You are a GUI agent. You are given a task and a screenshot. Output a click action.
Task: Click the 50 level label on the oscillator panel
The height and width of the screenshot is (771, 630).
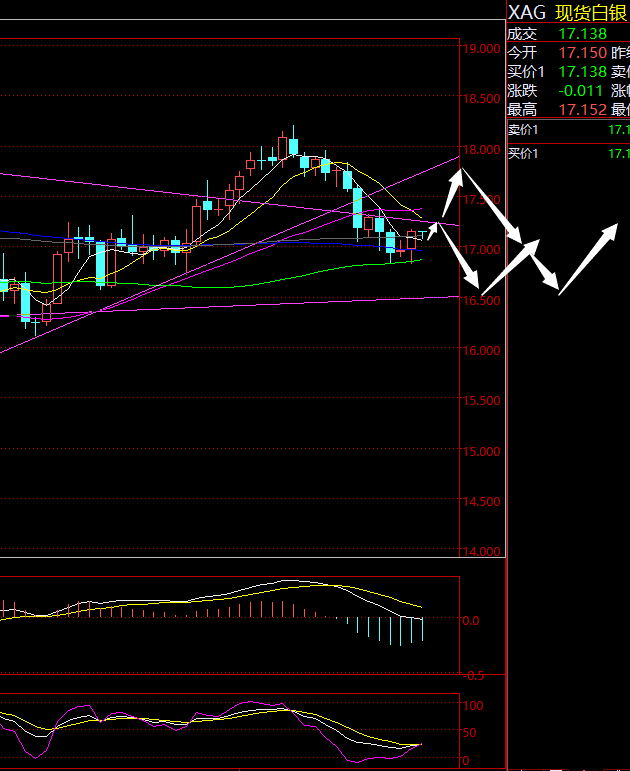tap(470, 733)
